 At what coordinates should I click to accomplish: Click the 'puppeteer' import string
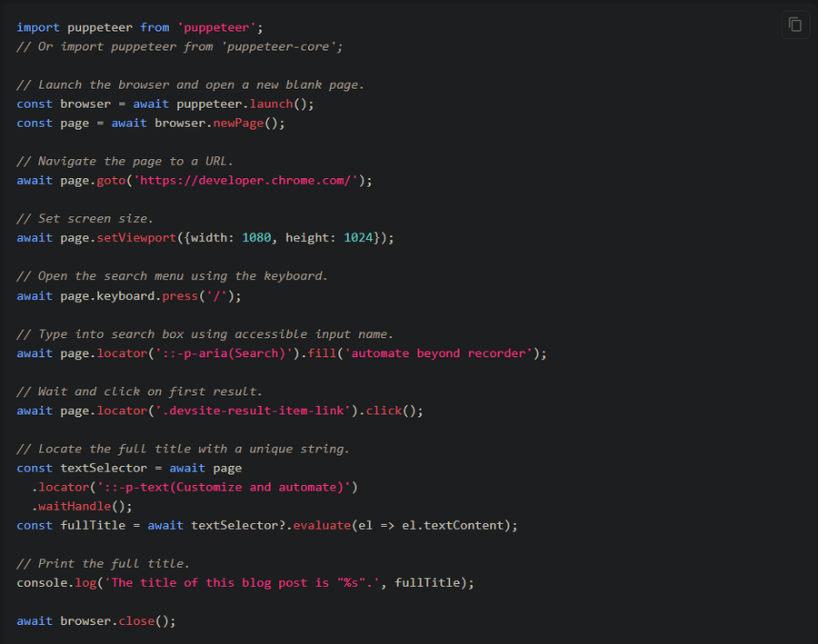pyautogui.click(x=220, y=27)
